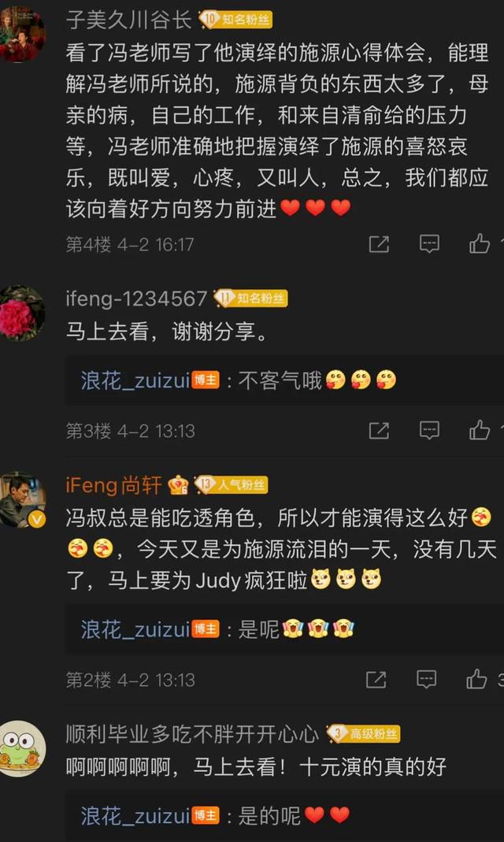The height and width of the screenshot is (842, 504).
Task: Open comment bubble on 第2楼 post
Action: [x=426, y=680]
